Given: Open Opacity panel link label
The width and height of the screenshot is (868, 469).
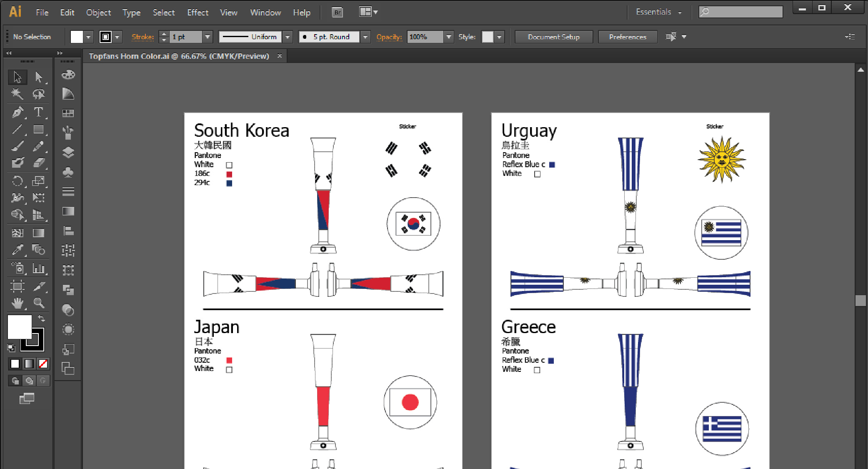Looking at the screenshot, I should pos(389,37).
